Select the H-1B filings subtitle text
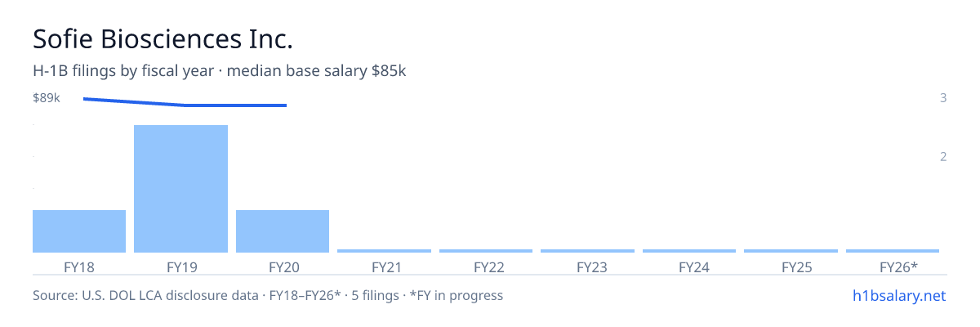 tap(220, 71)
